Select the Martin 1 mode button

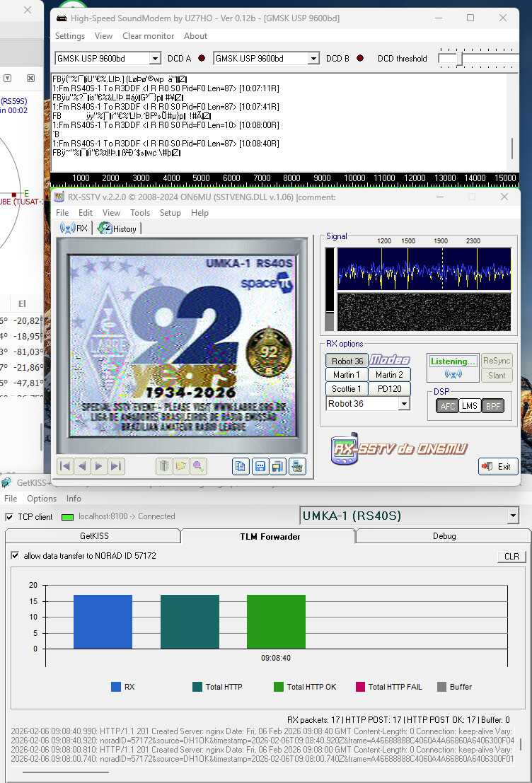tap(347, 375)
